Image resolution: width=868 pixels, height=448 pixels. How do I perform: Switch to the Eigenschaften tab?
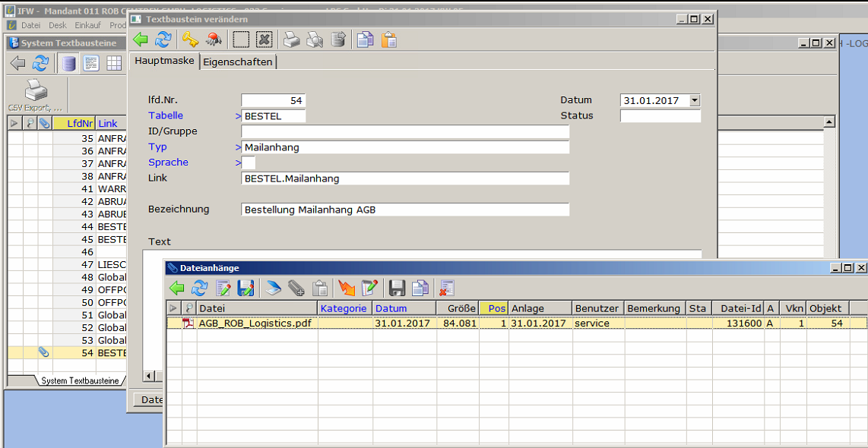[x=237, y=62]
